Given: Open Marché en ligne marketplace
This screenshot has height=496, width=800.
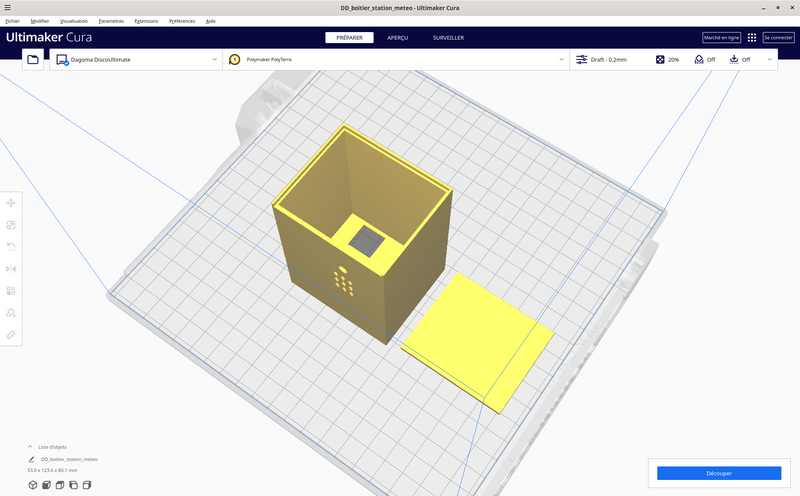Looking at the screenshot, I should 721,38.
